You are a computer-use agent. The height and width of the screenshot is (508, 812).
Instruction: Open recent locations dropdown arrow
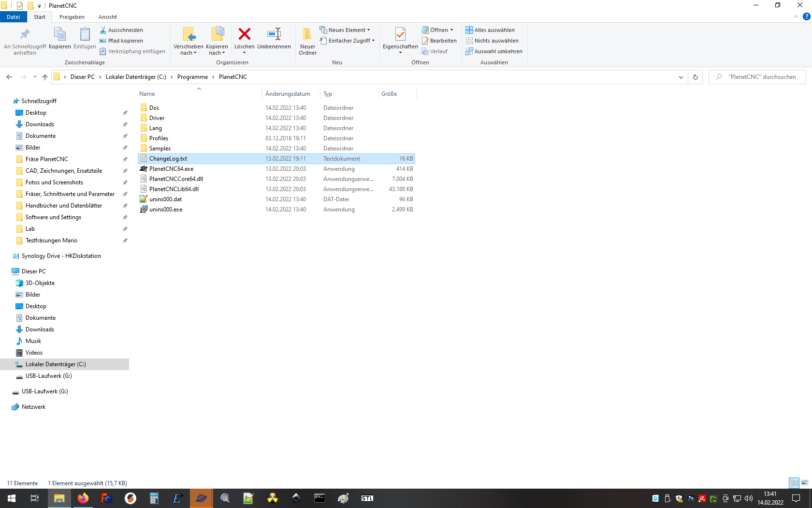(35, 77)
